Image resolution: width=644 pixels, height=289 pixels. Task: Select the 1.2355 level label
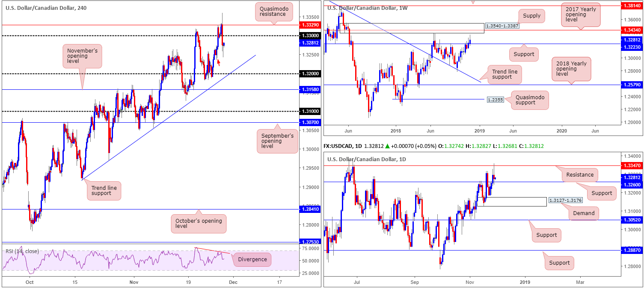click(495, 100)
